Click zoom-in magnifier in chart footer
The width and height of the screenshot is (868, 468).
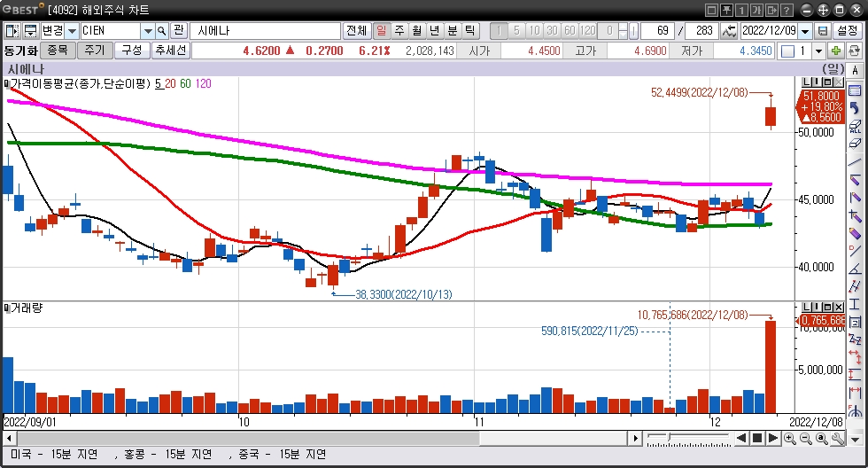pyautogui.click(x=790, y=439)
